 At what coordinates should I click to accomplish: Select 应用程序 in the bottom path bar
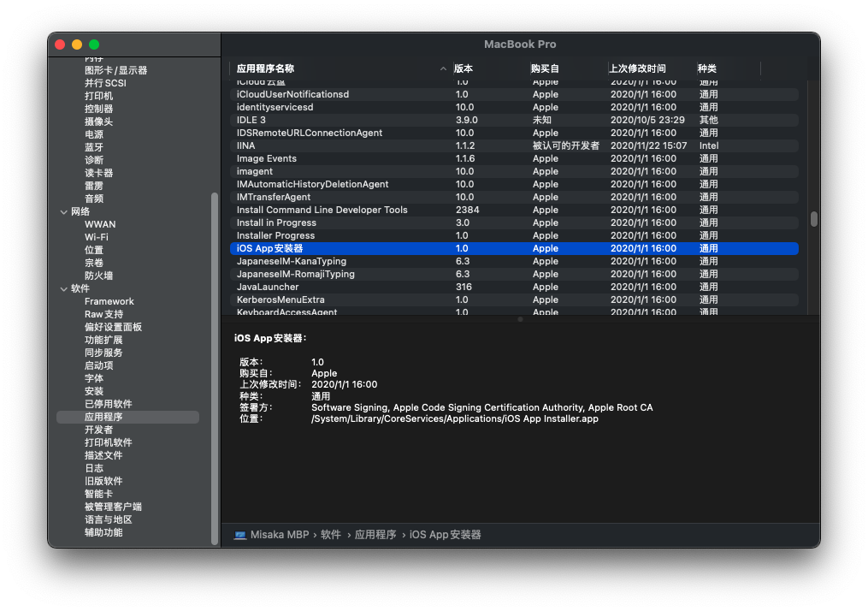[375, 535]
